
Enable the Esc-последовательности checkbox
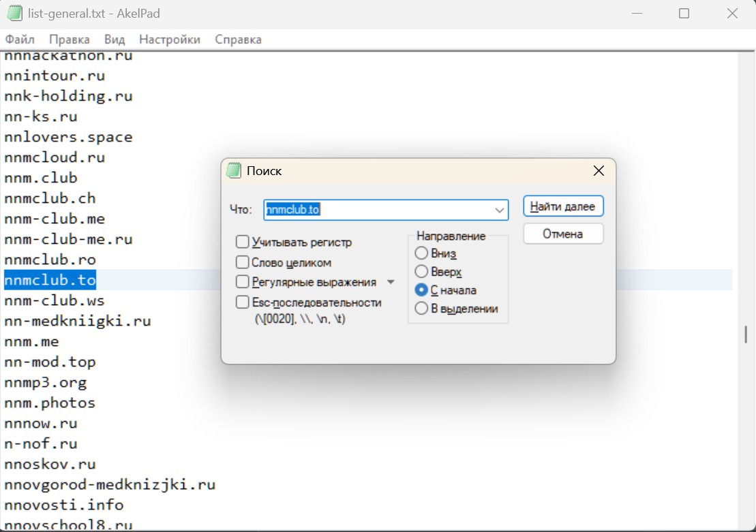(x=243, y=302)
